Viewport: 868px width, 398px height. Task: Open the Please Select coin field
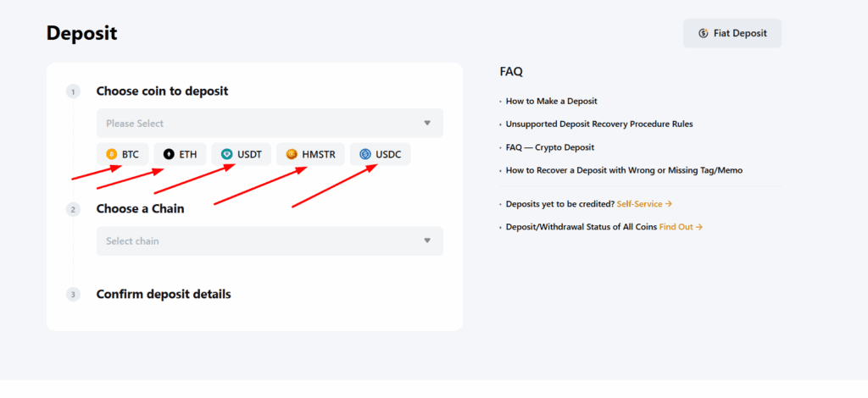point(254,124)
